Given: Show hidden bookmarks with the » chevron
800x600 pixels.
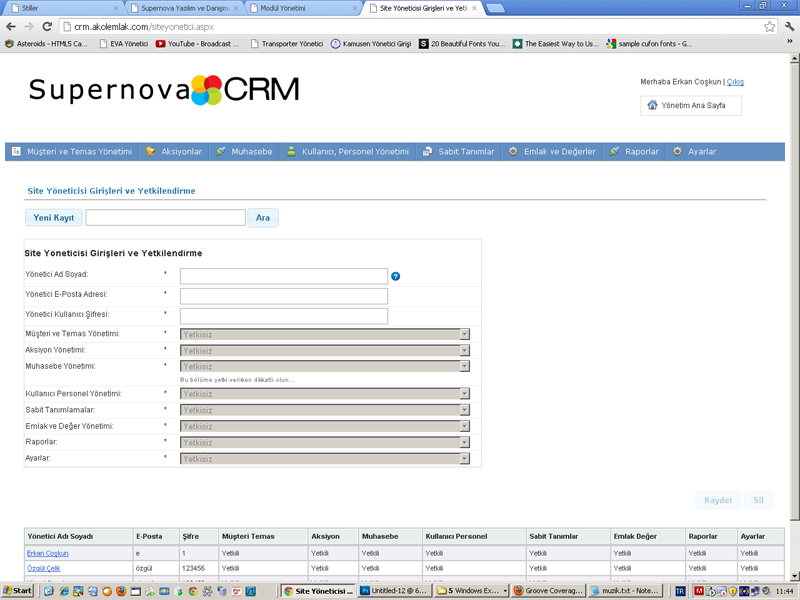Looking at the screenshot, I should [x=790, y=42].
